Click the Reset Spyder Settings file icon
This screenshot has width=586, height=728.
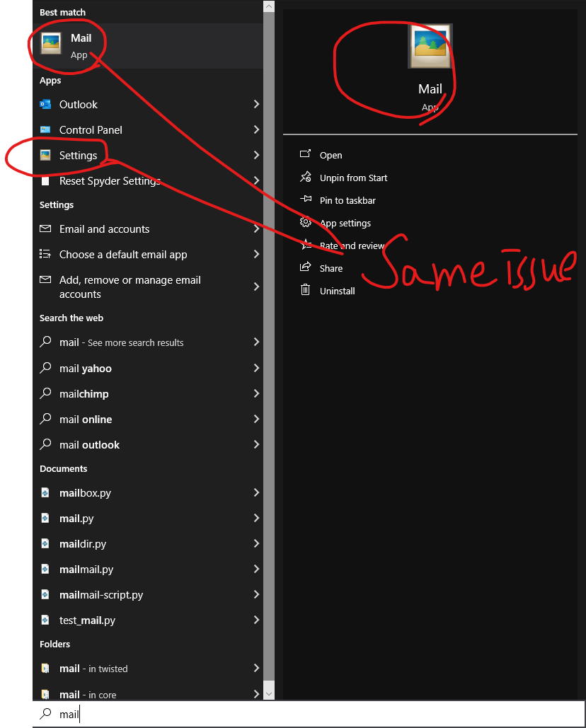(x=45, y=180)
